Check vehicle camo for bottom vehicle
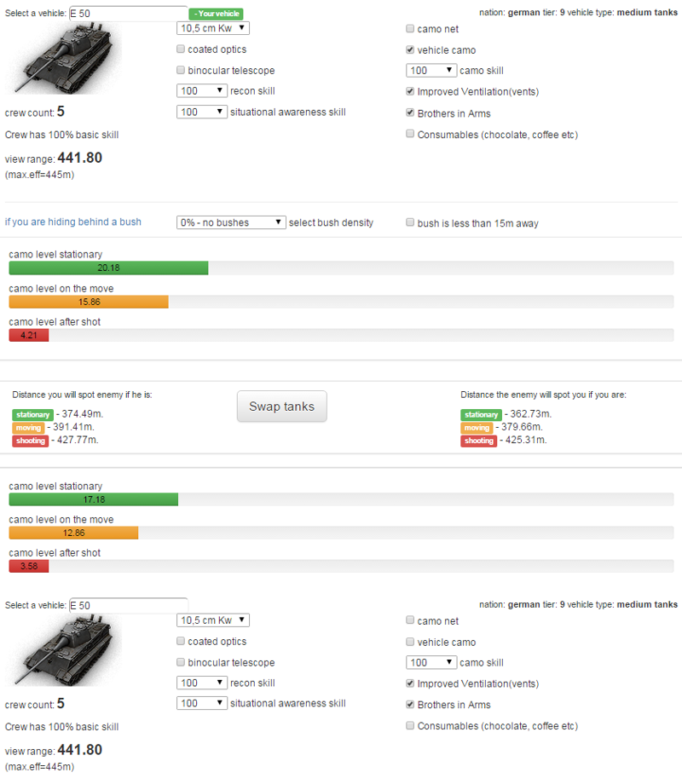The image size is (682, 784). pos(410,642)
